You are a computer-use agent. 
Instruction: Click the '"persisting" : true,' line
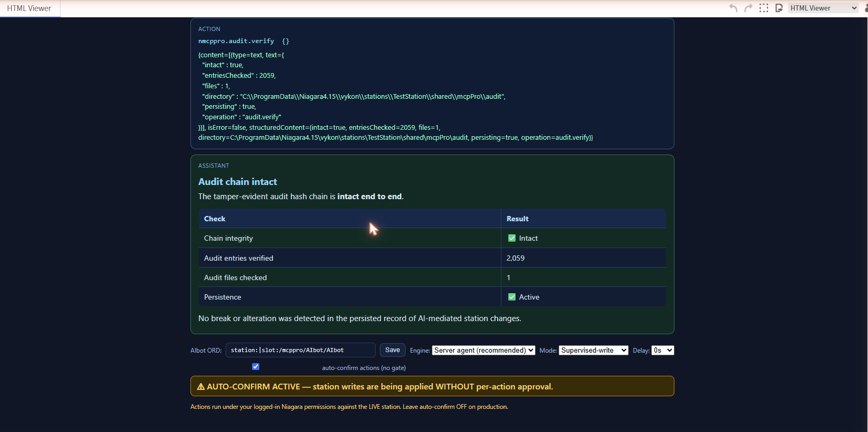click(229, 107)
